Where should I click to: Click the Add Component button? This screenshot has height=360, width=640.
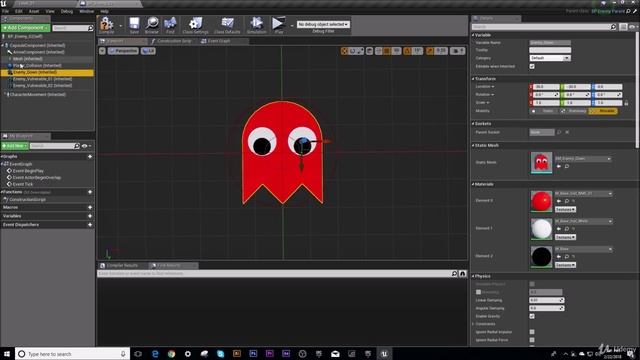[x=26, y=27]
